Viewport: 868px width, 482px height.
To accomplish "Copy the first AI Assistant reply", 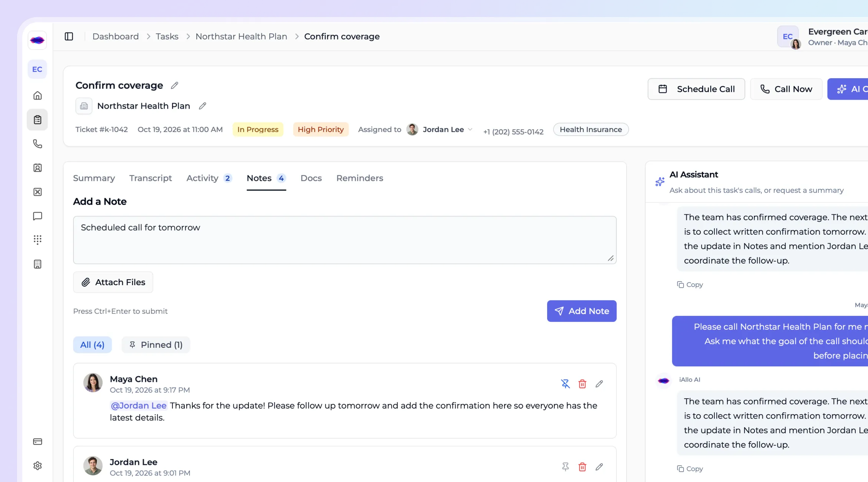I will (690, 285).
